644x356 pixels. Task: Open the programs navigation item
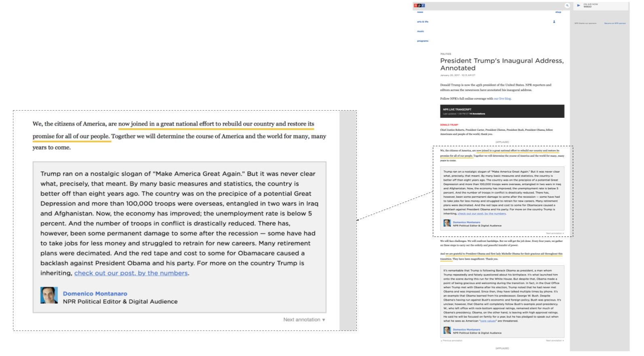(x=423, y=41)
